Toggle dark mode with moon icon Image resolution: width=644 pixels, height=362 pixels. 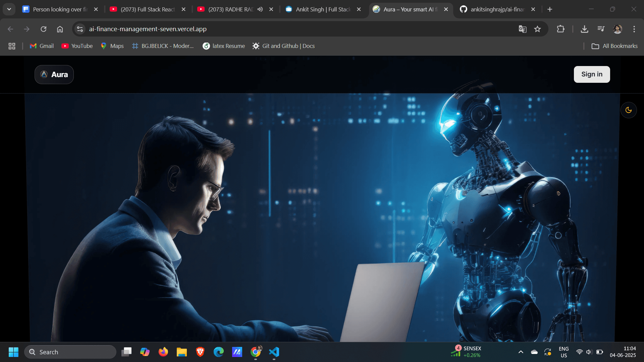(x=629, y=110)
